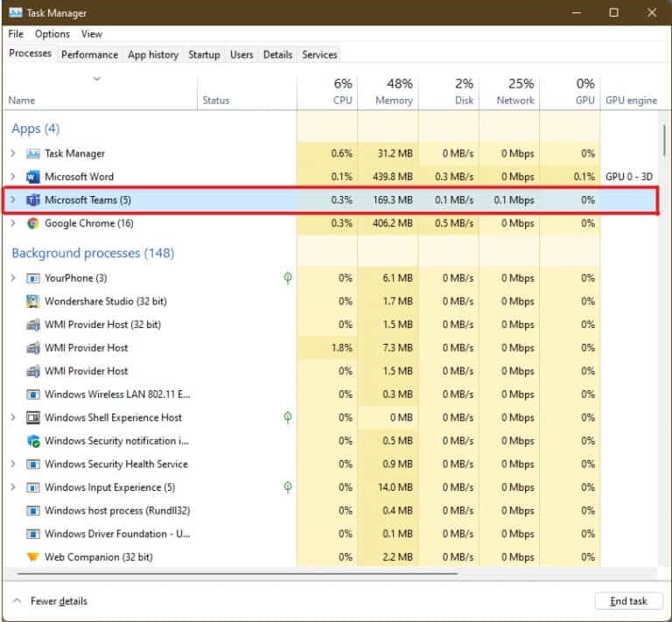The width and height of the screenshot is (672, 622).
Task: Click the Google Chrome icon
Action: pyautogui.click(x=33, y=223)
